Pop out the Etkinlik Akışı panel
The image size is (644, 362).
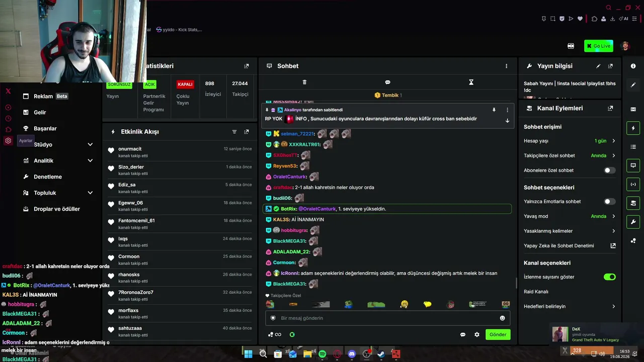click(x=247, y=132)
